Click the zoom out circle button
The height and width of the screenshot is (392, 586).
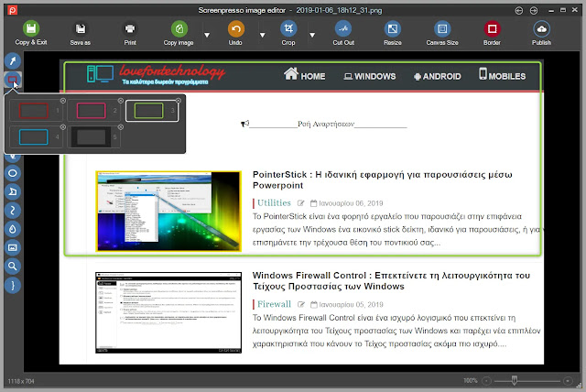[486, 381]
